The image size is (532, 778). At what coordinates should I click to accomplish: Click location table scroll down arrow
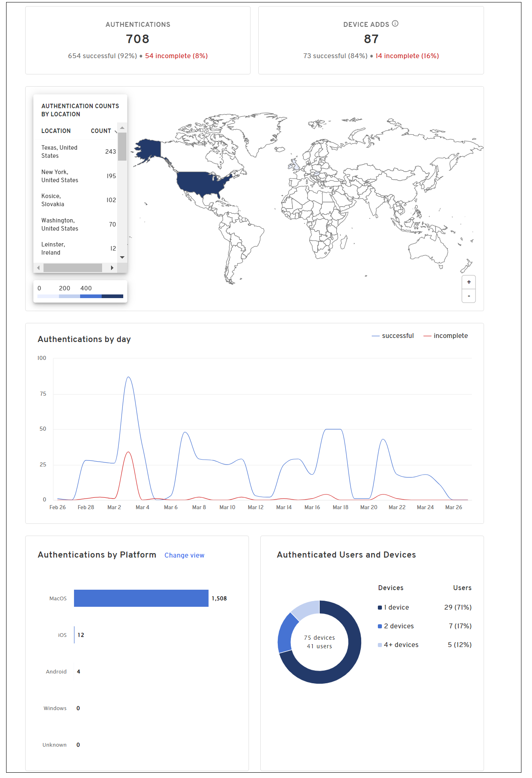(122, 257)
